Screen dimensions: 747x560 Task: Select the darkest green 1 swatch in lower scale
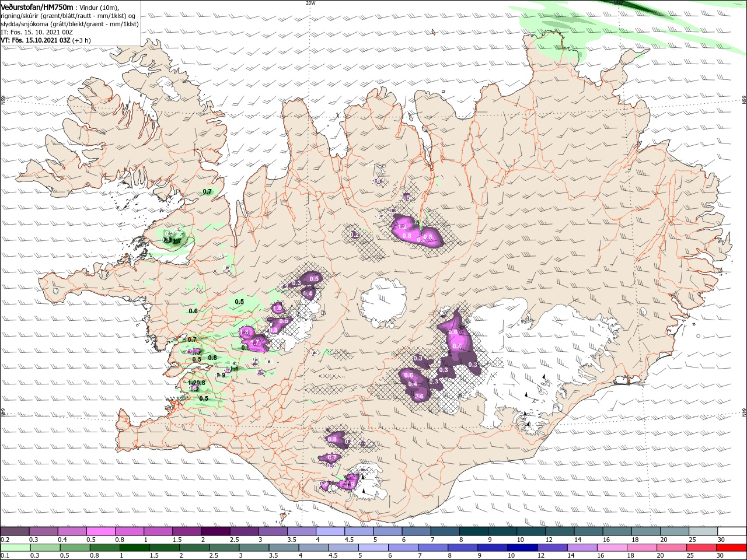pyautogui.click(x=135, y=548)
